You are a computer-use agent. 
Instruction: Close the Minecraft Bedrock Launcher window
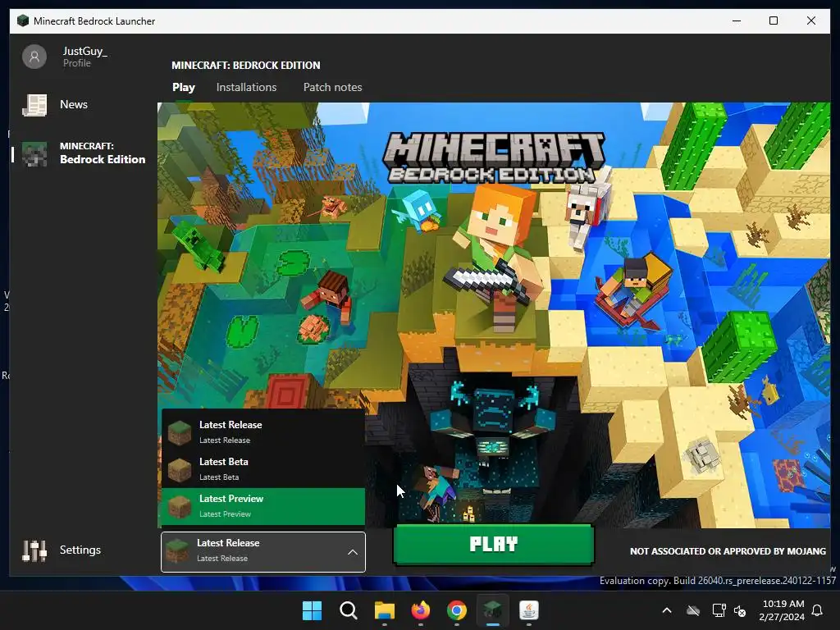tap(811, 21)
